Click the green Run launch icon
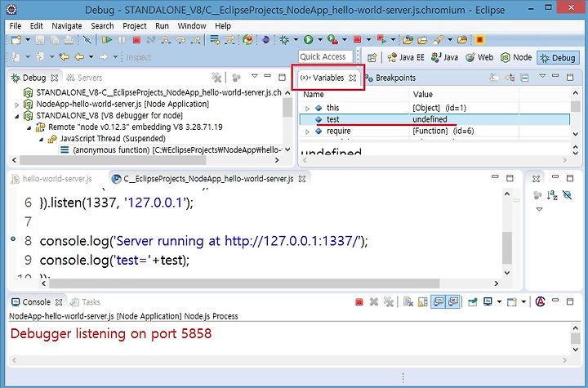 click(x=308, y=40)
